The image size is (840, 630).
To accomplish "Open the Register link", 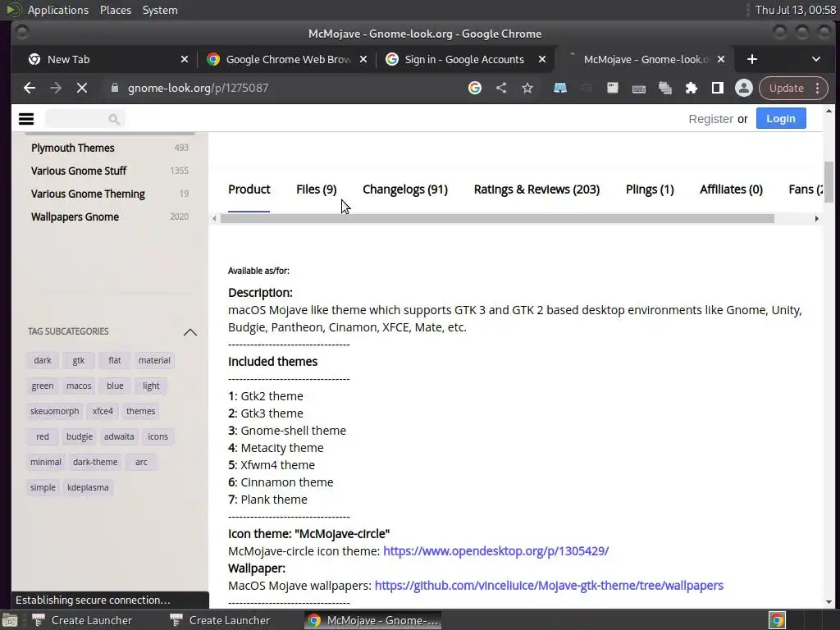I will [x=710, y=119].
